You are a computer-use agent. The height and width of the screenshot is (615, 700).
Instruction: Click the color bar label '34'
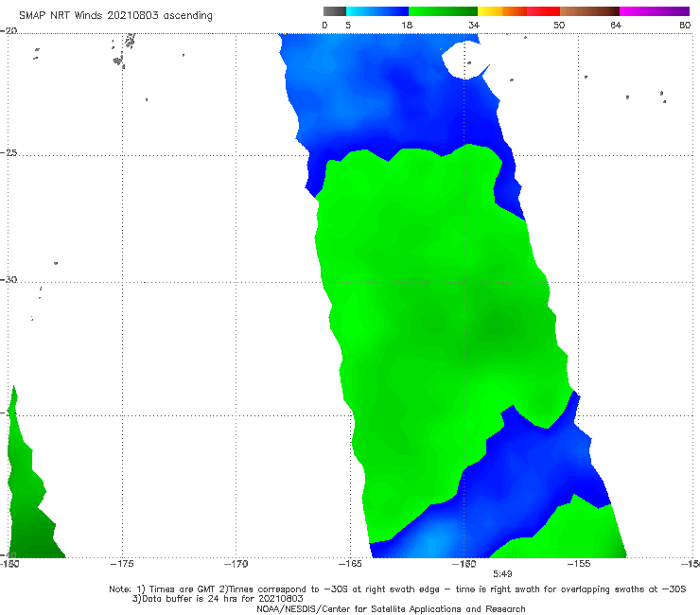click(x=474, y=25)
